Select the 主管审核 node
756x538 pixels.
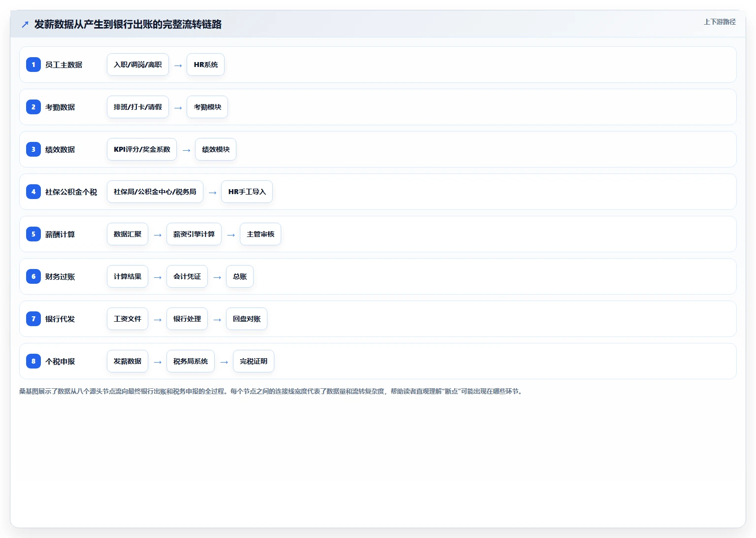coord(261,234)
